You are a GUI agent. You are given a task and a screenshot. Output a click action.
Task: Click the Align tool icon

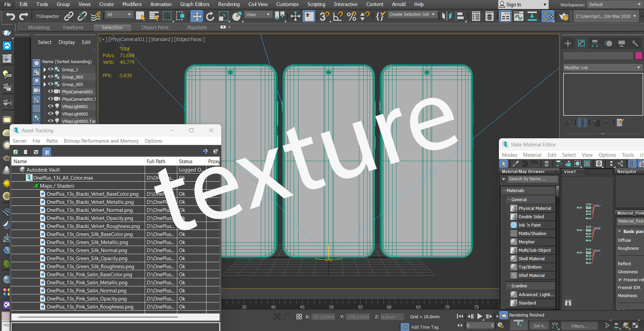point(460,16)
